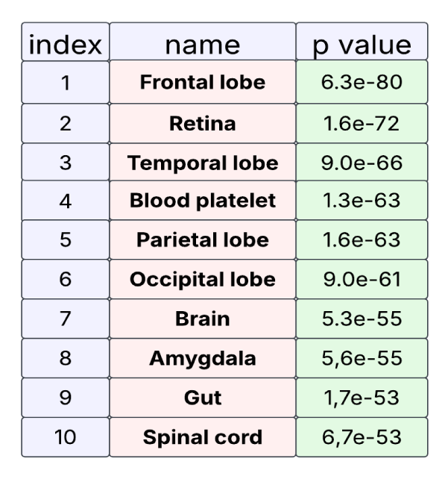Select the name column header
This screenshot has width=448, height=479.
pos(203,44)
